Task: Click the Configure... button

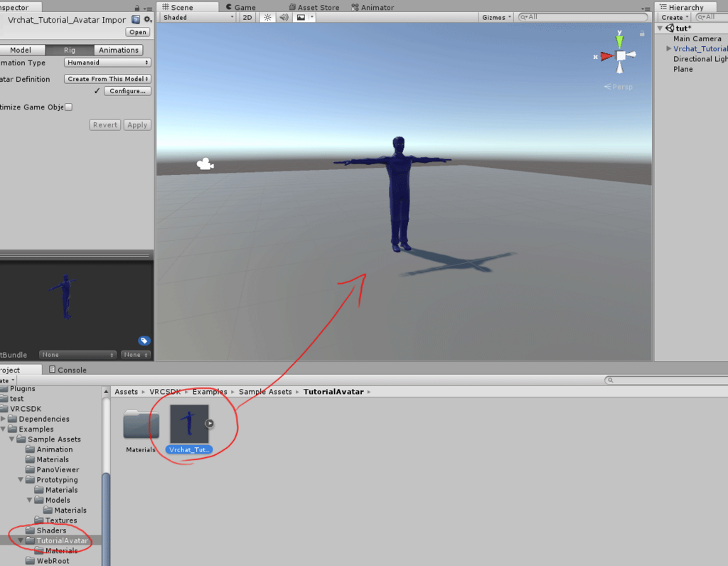Action: click(128, 91)
